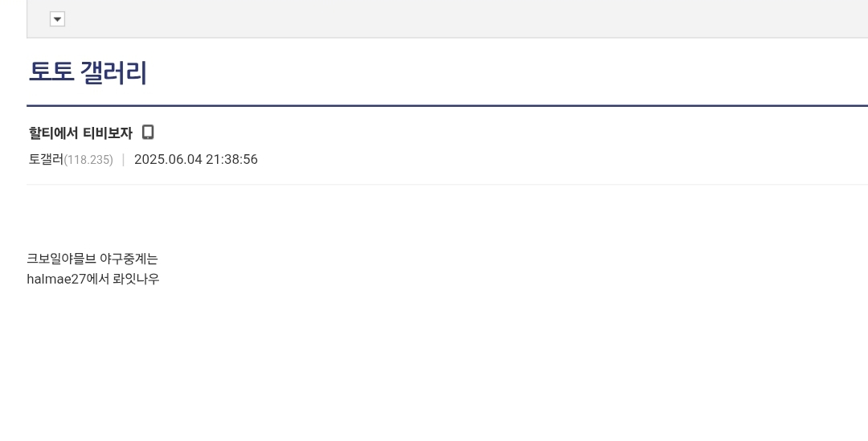Tap the mobile device icon beside post title
868x441 pixels.
[148, 132]
